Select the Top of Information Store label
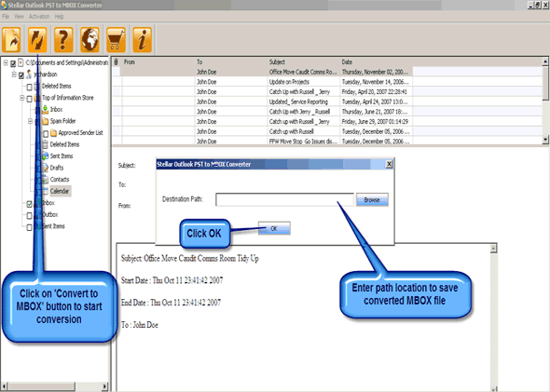 (68, 98)
